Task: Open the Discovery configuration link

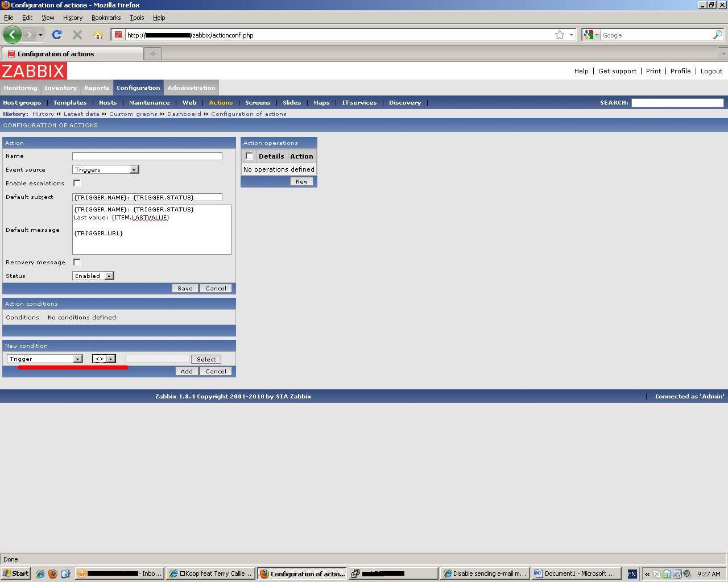Action: tap(405, 103)
